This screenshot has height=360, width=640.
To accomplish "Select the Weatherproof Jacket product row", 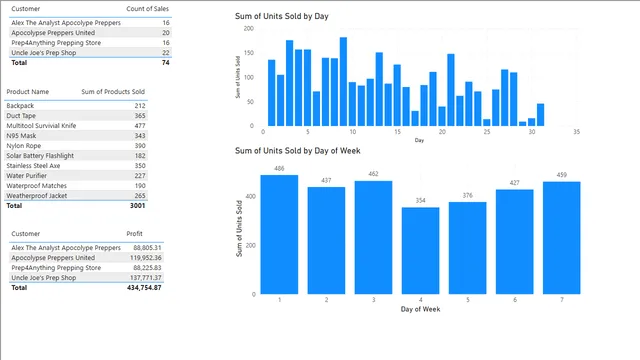I will (x=76, y=196).
